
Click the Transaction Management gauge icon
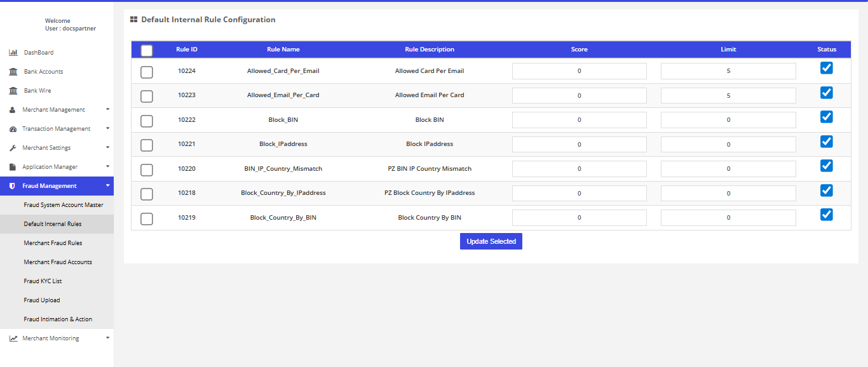[13, 129]
